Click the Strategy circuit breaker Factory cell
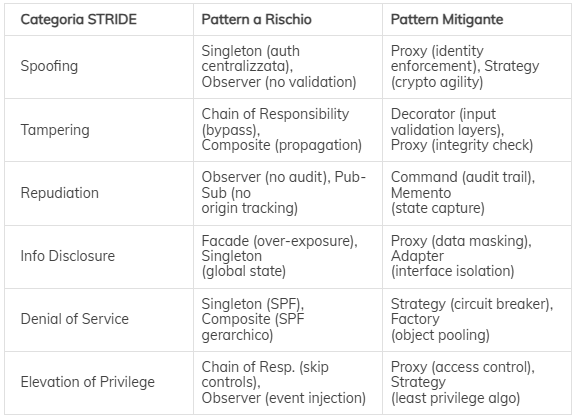This screenshot has width=576, height=416. (x=477, y=320)
